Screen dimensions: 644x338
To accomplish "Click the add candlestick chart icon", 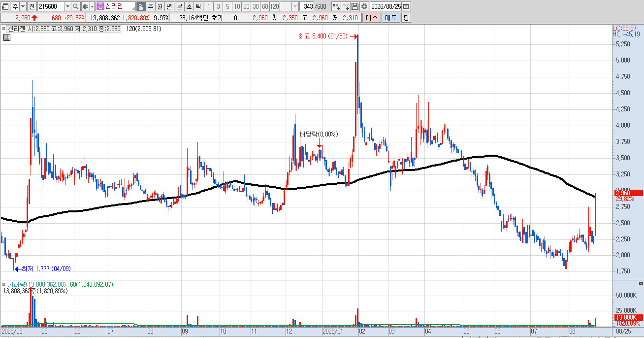I will pos(336,6).
